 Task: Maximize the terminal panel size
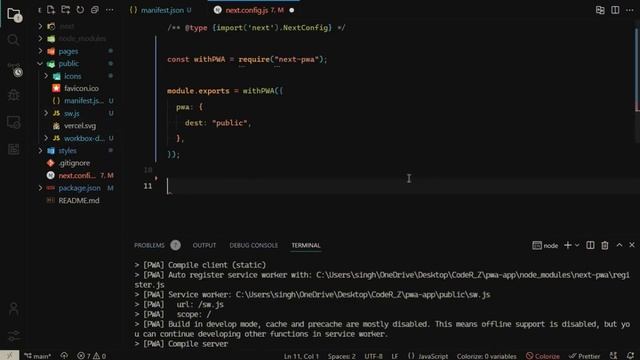pos(619,245)
